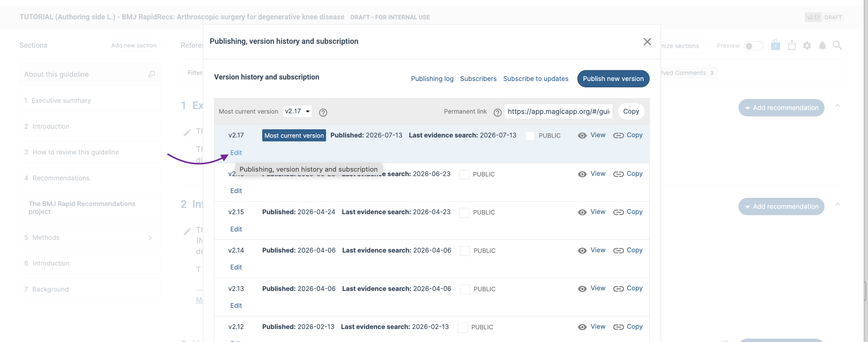868x342 pixels.
Task: Select the 2 Introduction section
Action: tap(90, 127)
